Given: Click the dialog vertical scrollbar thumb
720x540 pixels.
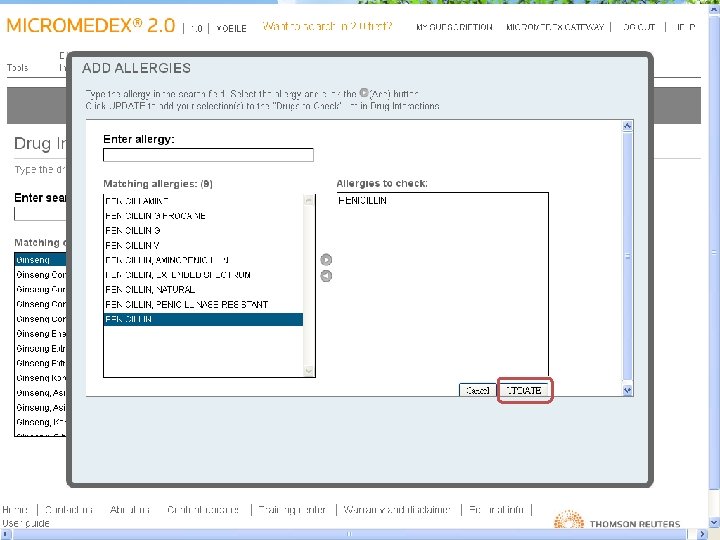Looking at the screenshot, I should click(627, 256).
